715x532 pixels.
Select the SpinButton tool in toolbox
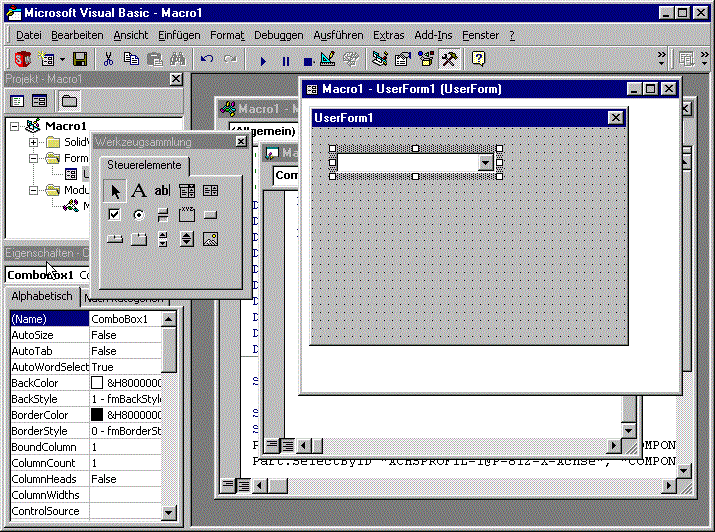(187, 239)
